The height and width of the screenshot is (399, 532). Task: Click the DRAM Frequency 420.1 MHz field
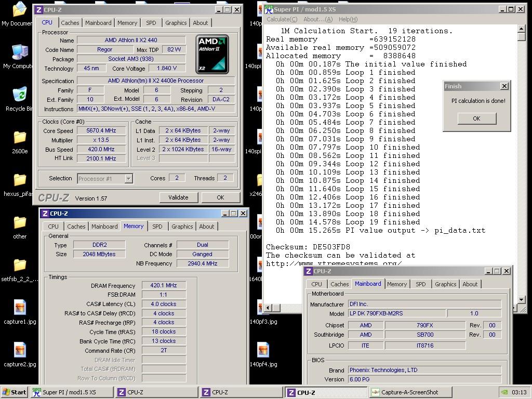pos(164,285)
